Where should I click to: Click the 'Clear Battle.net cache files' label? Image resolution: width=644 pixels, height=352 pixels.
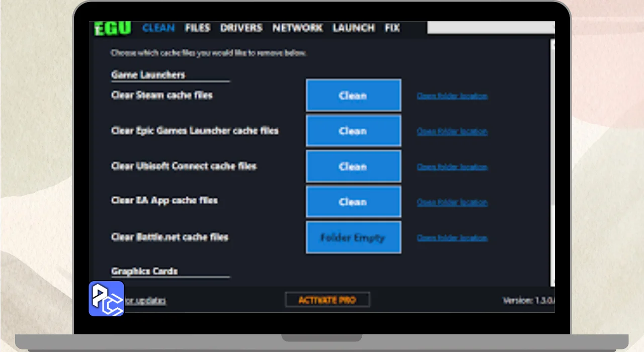(170, 237)
